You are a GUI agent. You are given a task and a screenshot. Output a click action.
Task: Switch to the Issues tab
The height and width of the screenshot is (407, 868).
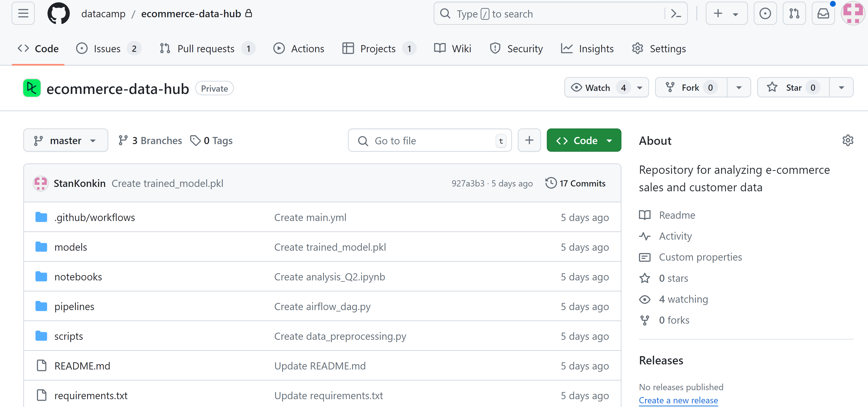click(x=109, y=49)
